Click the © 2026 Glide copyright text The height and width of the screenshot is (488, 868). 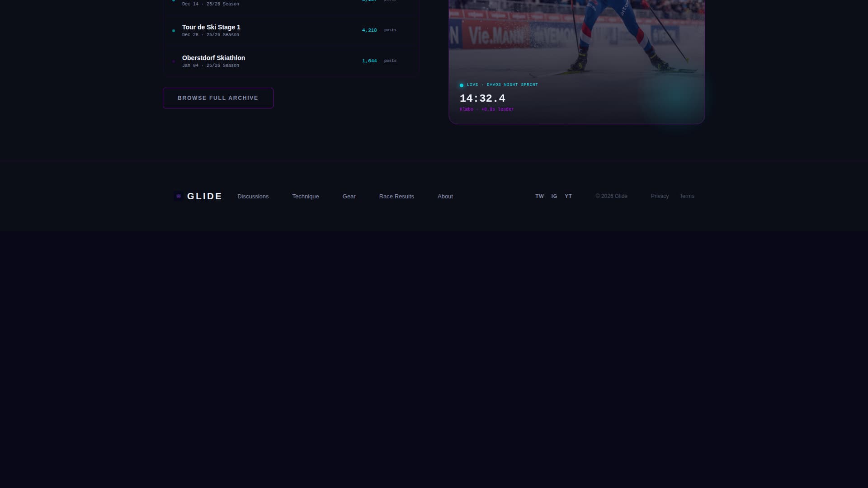coord(611,196)
